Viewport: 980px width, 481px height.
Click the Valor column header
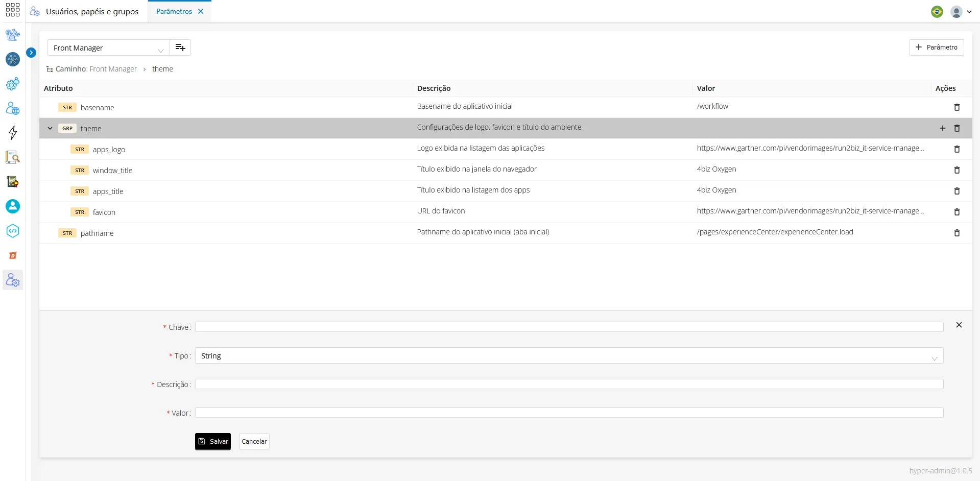706,88
